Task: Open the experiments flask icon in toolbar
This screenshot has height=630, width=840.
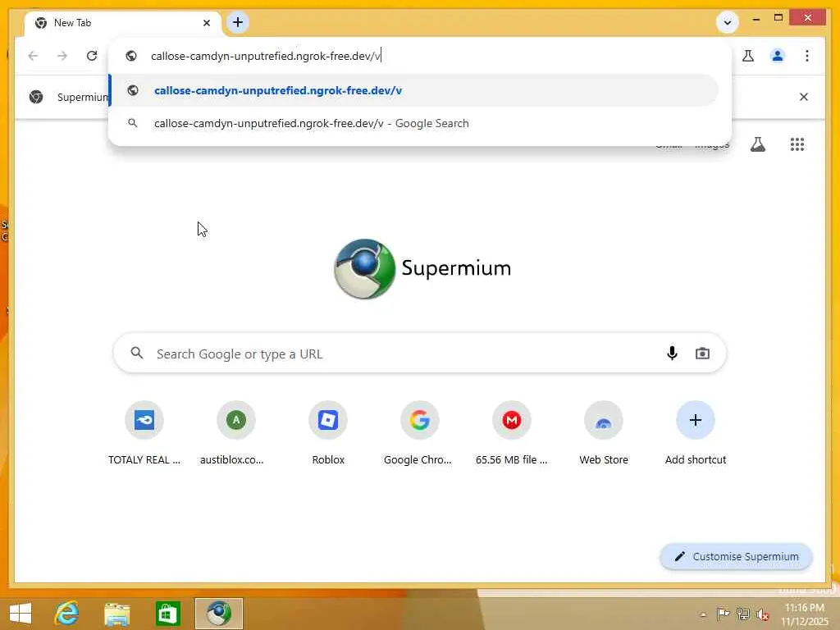Action: (x=748, y=56)
